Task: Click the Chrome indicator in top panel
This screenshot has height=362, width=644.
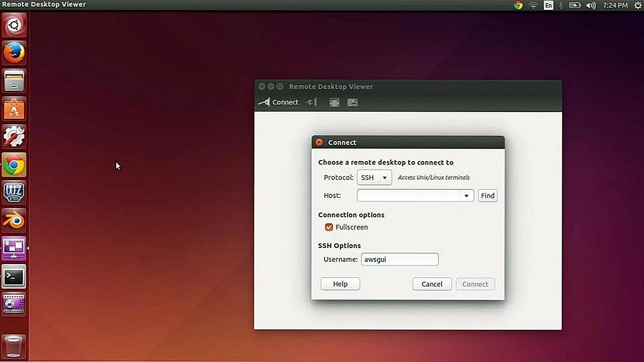Action: click(x=518, y=5)
